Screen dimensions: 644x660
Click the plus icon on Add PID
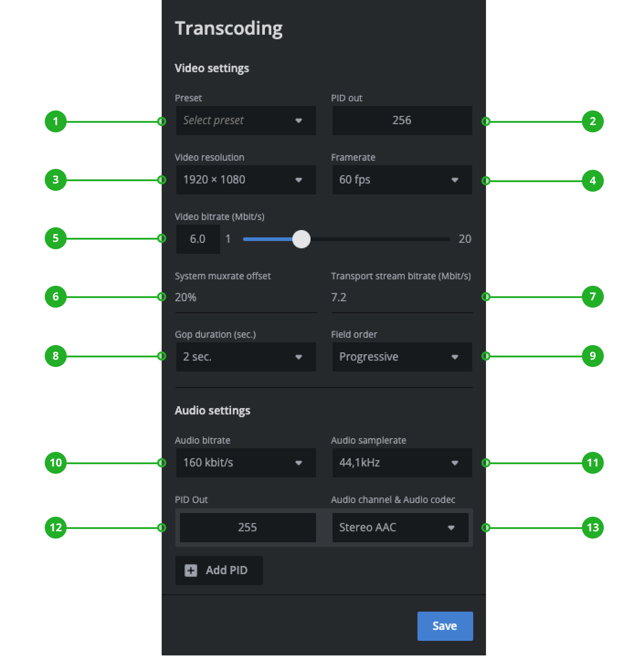tap(190, 570)
